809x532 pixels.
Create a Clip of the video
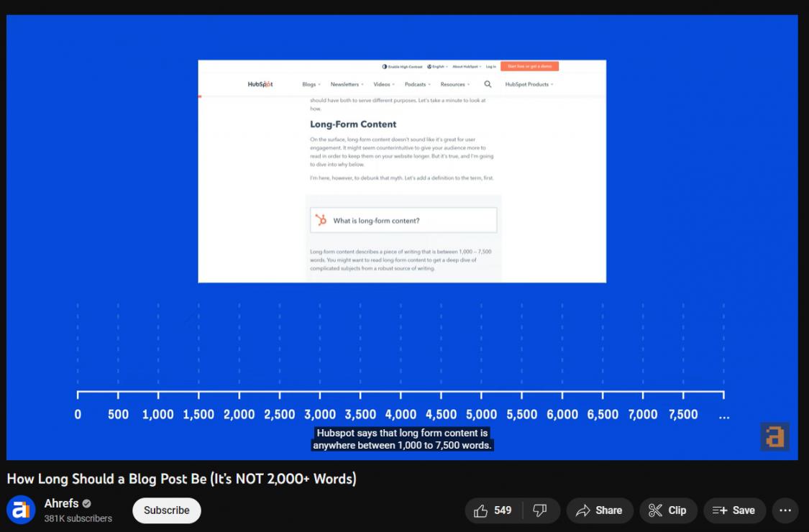pyautogui.click(x=668, y=510)
